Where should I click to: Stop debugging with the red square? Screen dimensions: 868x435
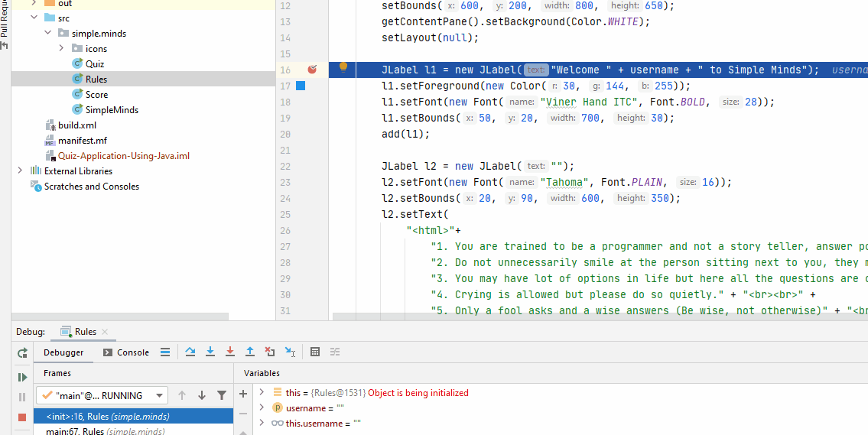[22, 417]
